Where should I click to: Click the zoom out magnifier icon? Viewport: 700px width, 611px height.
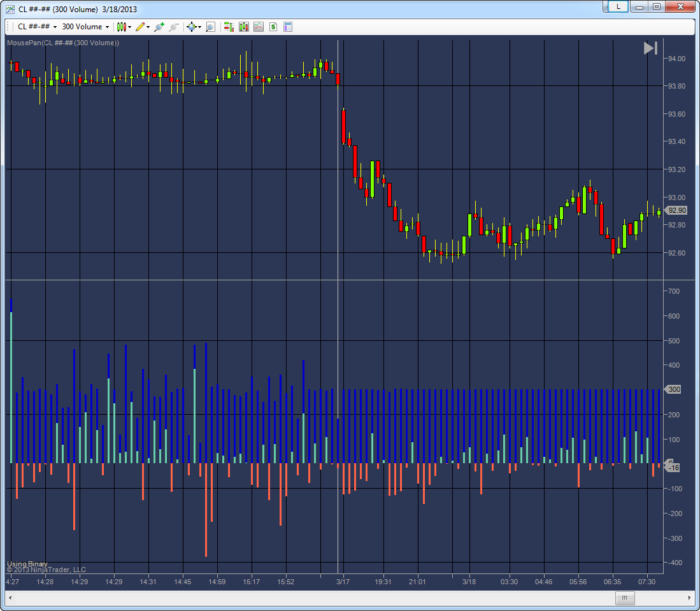174,27
